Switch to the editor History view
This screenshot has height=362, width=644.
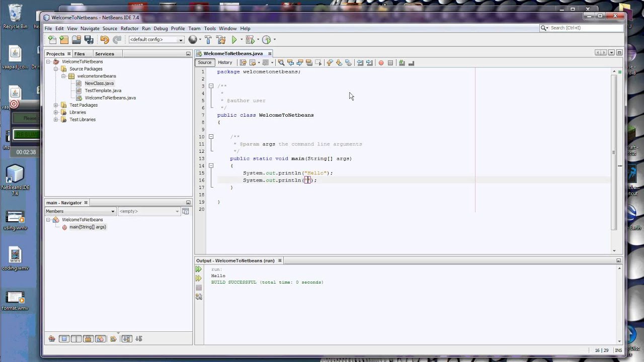(x=225, y=63)
